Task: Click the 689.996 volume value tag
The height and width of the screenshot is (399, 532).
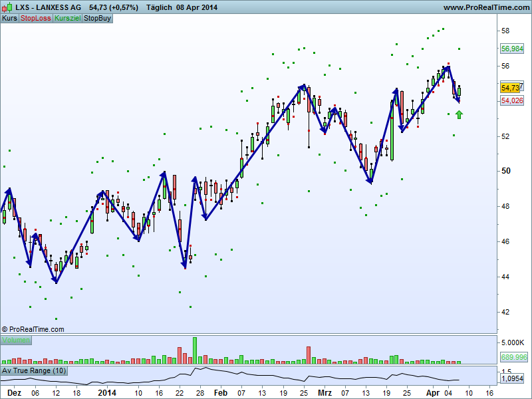Action: click(x=514, y=357)
